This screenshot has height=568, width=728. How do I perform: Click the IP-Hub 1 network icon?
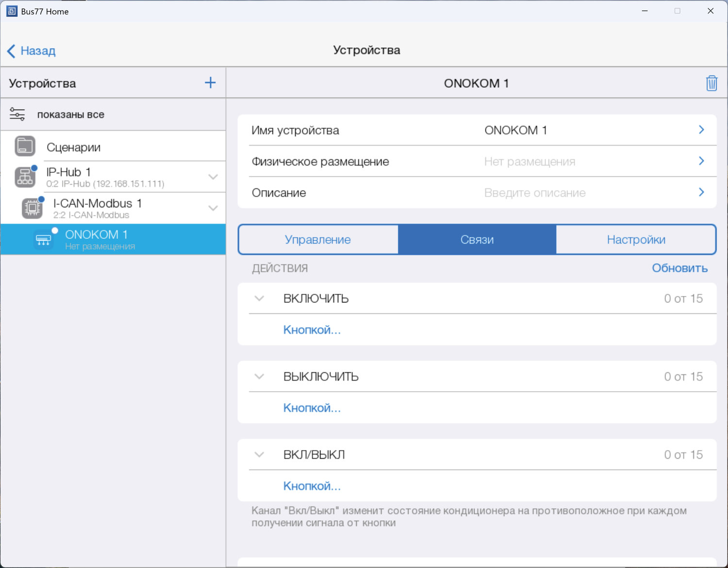point(25,177)
